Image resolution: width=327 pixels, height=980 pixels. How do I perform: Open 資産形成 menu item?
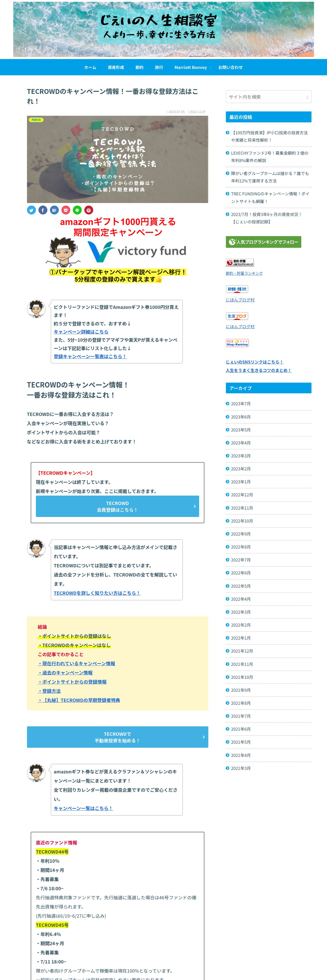click(x=116, y=67)
